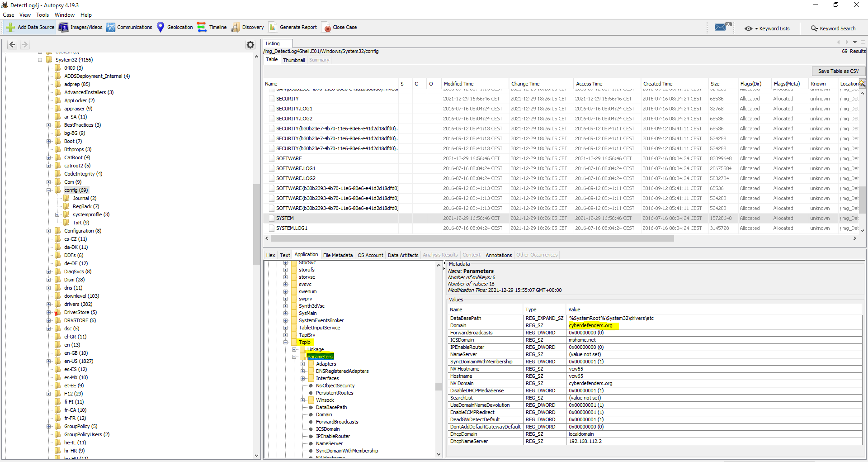Open the Tools menu

42,15
